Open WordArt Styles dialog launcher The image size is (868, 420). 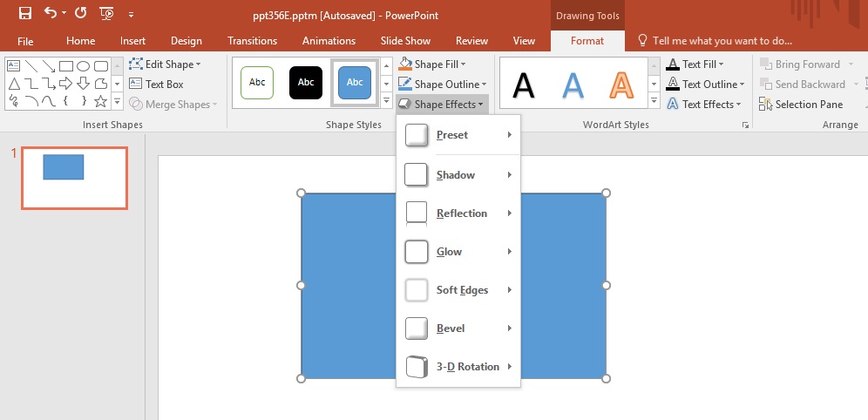[x=746, y=125]
